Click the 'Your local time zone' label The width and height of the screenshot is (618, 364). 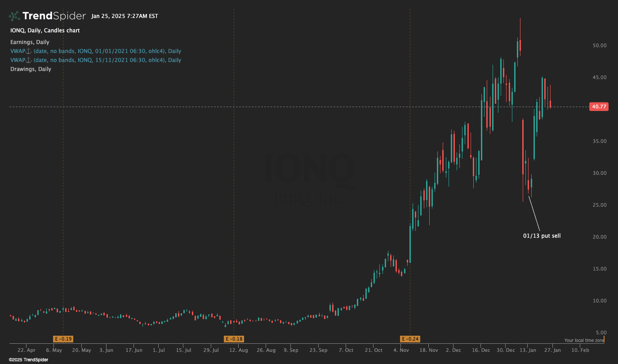coord(584,340)
